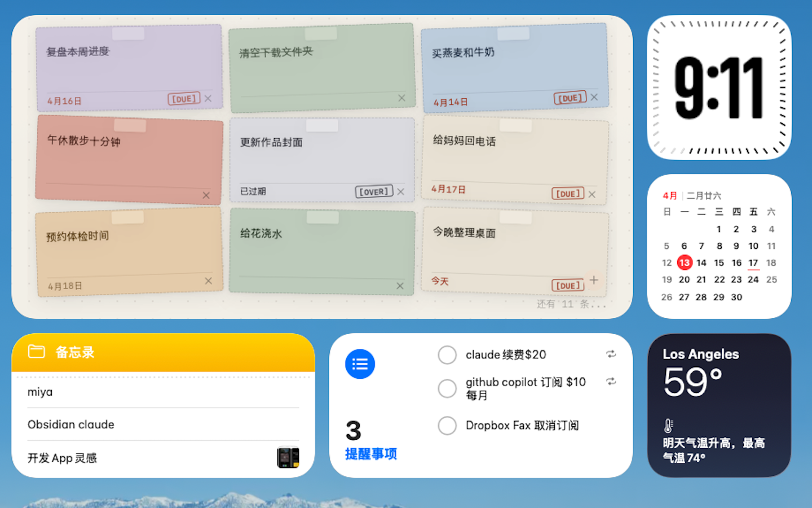Open the miya note in 备忘录
812x508 pixels.
click(x=39, y=392)
